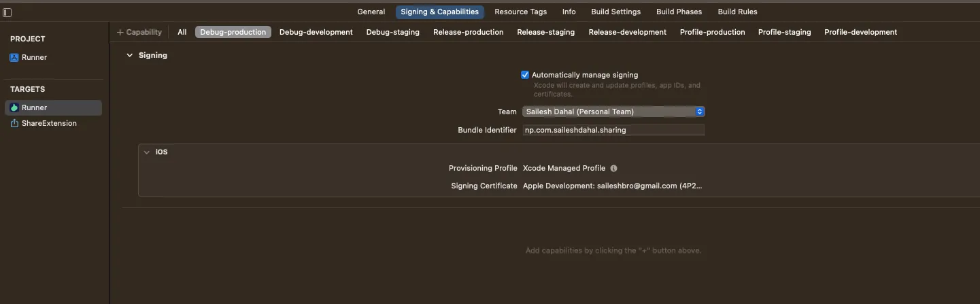Select the Runner target app icon
980x304 pixels.
point(14,107)
